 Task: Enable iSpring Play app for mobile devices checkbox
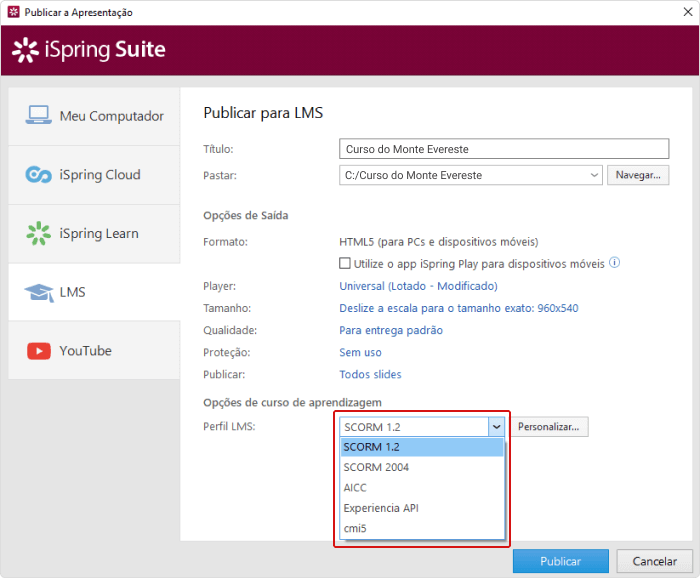click(345, 263)
